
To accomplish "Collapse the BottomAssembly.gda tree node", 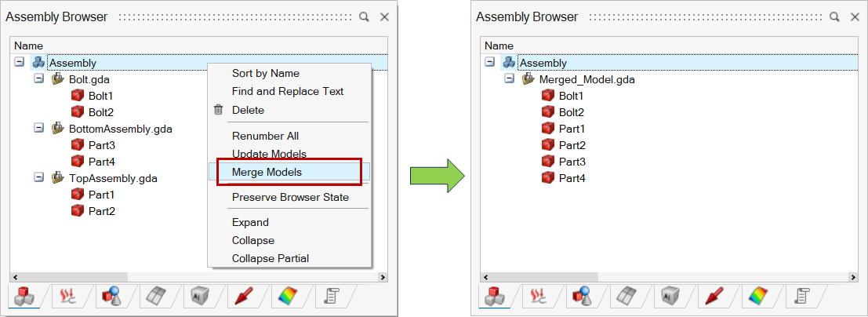I will tap(38, 129).
